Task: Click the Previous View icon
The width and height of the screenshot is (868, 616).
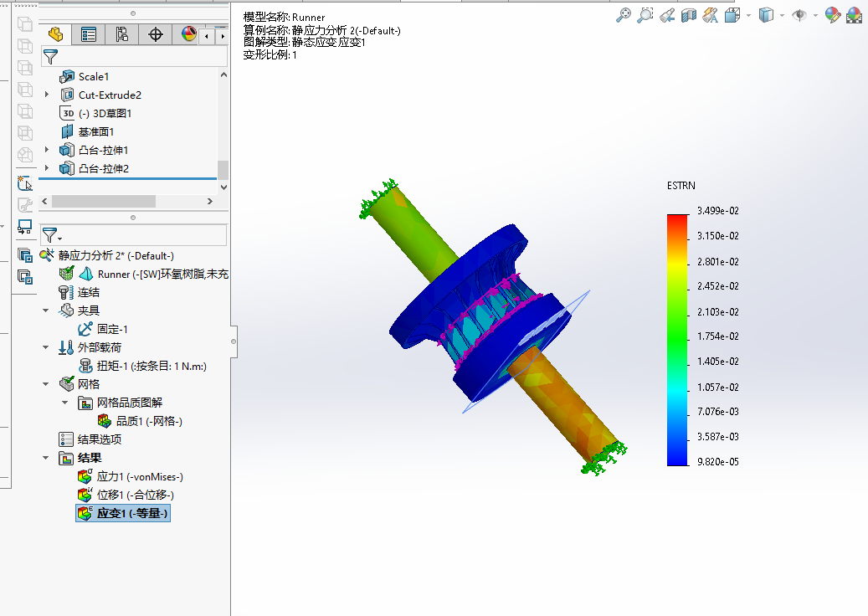Action: click(667, 15)
